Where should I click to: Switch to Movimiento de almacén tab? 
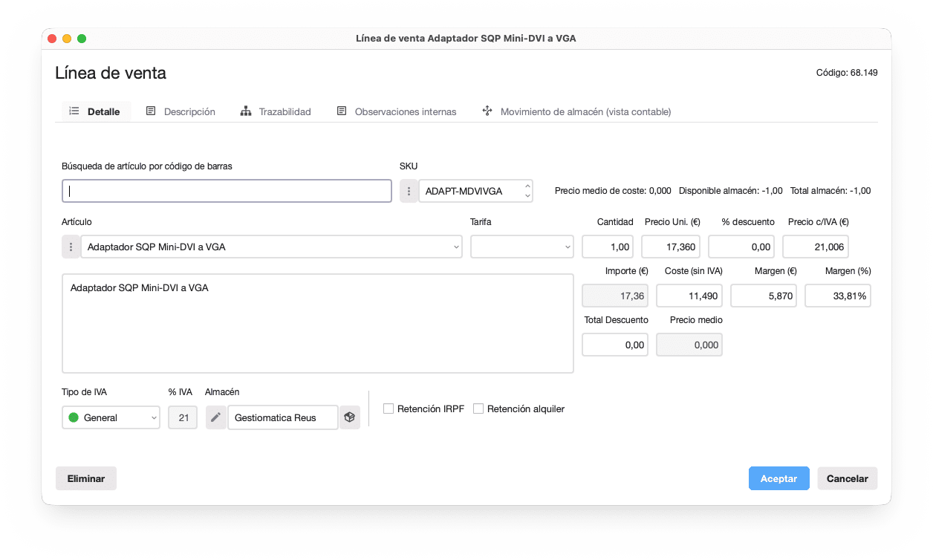coord(576,111)
